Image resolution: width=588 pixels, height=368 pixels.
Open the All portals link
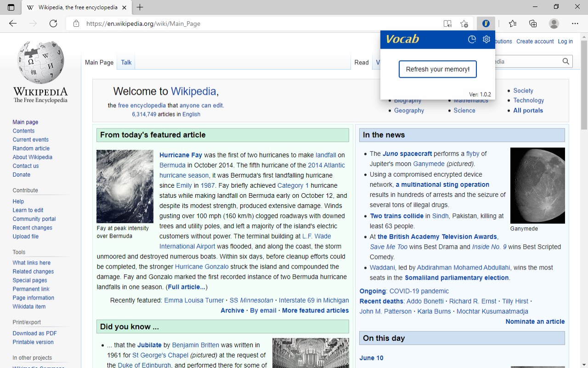point(528,110)
